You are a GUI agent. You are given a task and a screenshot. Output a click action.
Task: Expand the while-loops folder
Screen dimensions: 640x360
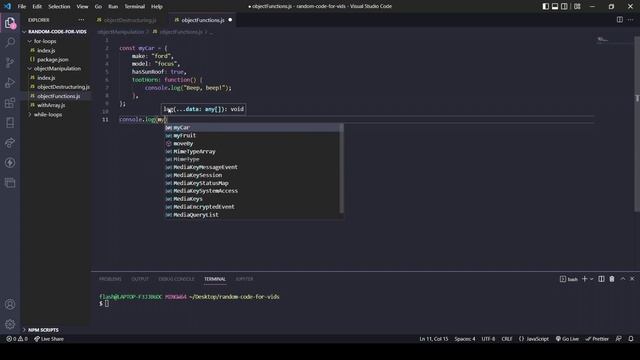pyautogui.click(x=48, y=114)
